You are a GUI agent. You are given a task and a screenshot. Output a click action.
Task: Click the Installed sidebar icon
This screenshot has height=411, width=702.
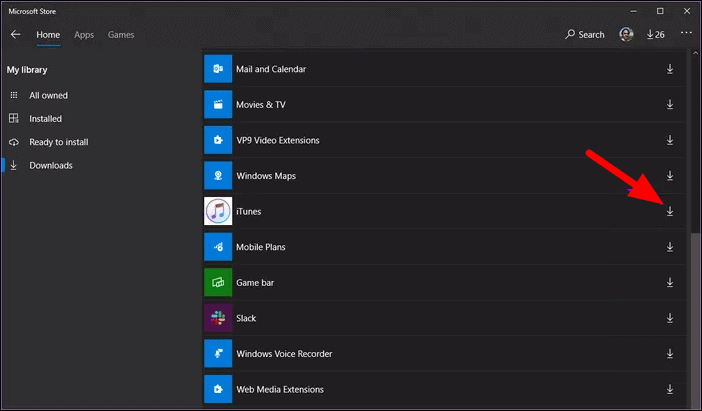point(14,118)
